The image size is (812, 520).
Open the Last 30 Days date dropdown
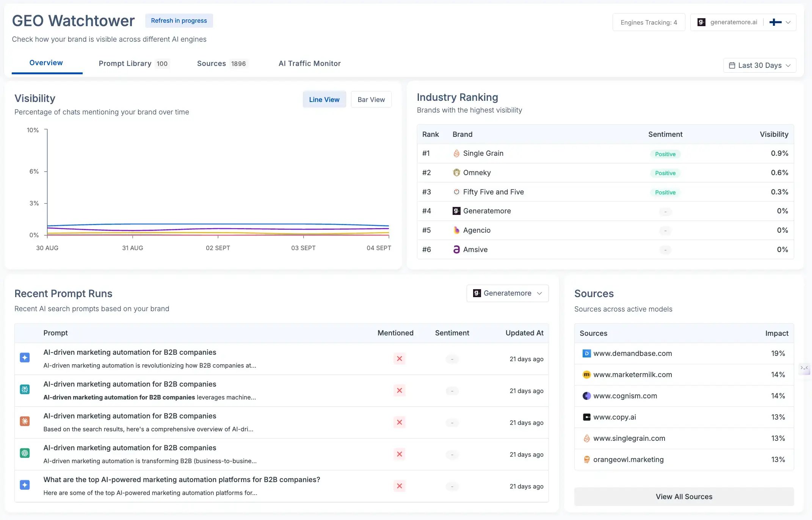[x=759, y=66]
